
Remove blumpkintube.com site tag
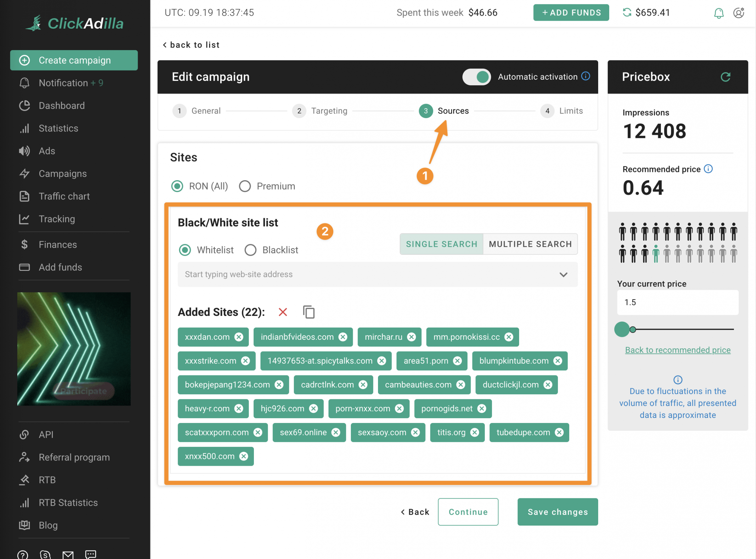[x=557, y=361]
